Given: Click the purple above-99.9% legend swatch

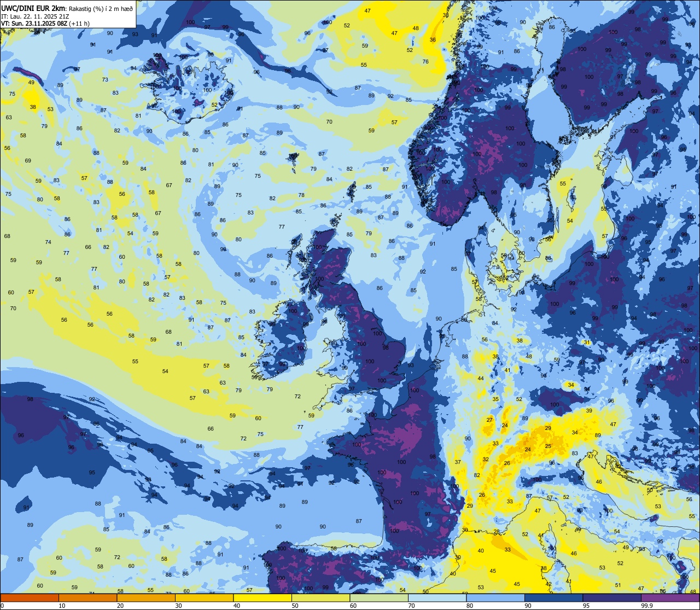Looking at the screenshot, I should click(670, 597).
